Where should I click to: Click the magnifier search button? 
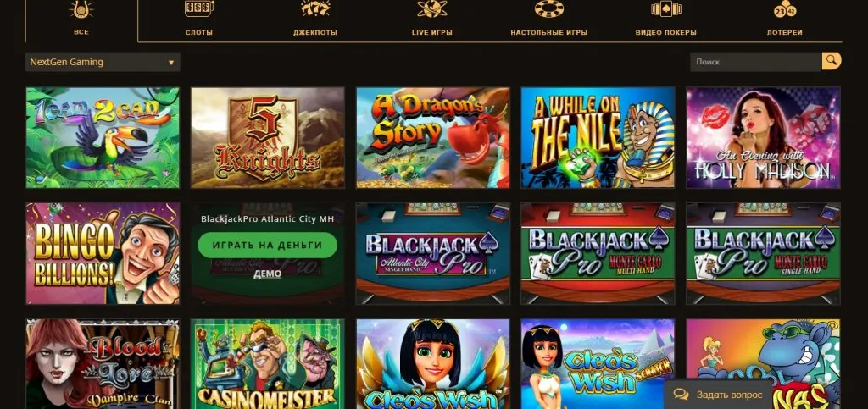(x=832, y=61)
